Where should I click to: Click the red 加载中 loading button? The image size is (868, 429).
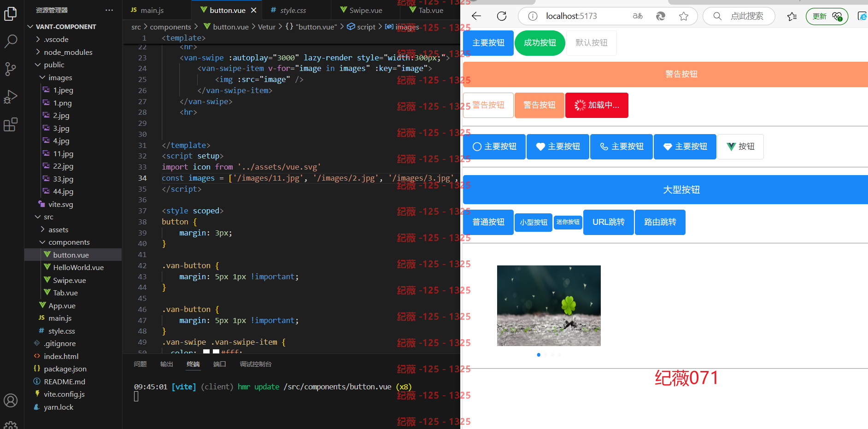point(597,105)
